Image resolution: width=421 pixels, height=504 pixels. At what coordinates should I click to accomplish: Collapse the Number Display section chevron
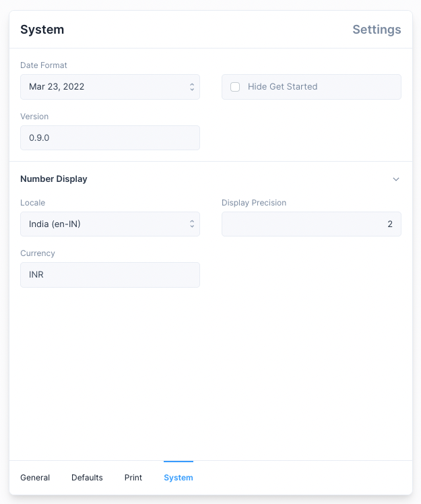pos(396,179)
